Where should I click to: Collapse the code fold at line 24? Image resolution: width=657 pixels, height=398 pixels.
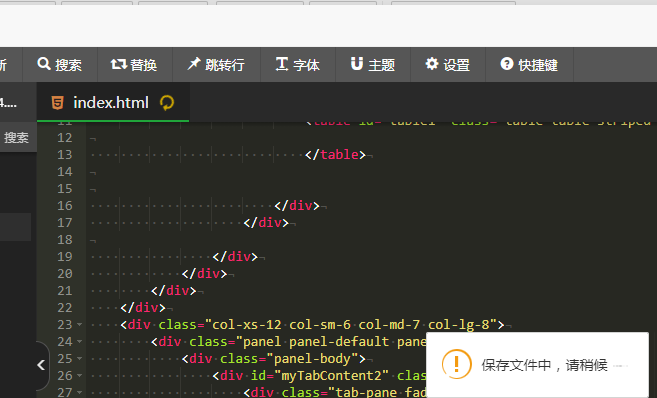pos(80,342)
